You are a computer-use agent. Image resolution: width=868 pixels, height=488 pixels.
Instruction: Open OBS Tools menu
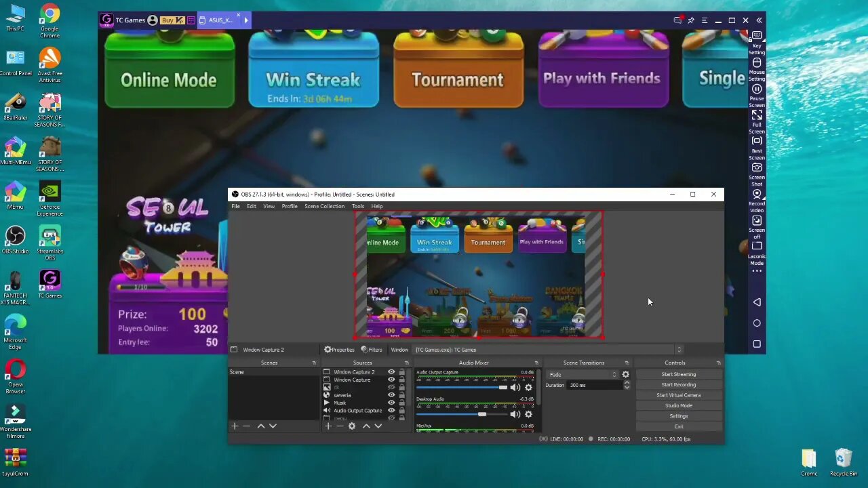coord(358,206)
